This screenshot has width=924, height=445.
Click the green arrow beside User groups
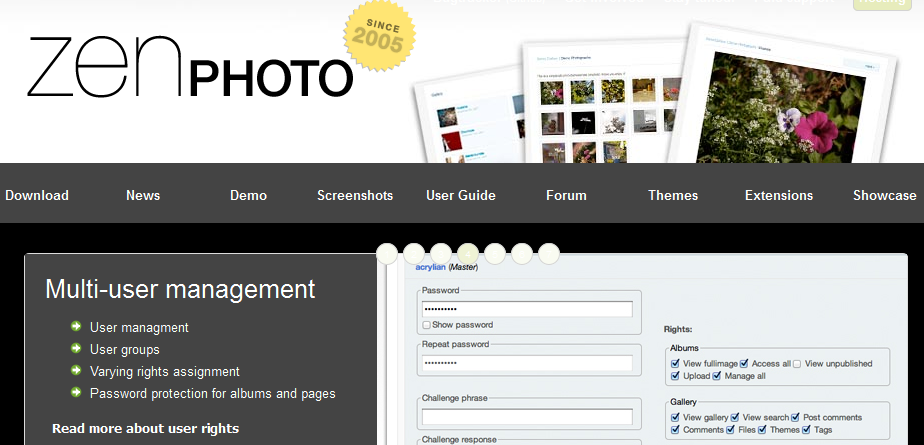pyautogui.click(x=75, y=348)
